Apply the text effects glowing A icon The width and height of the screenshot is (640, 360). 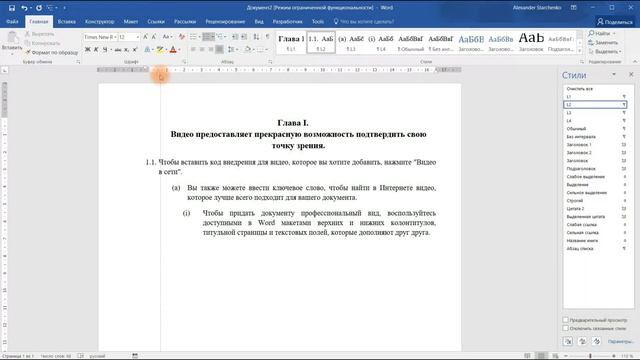[147, 49]
